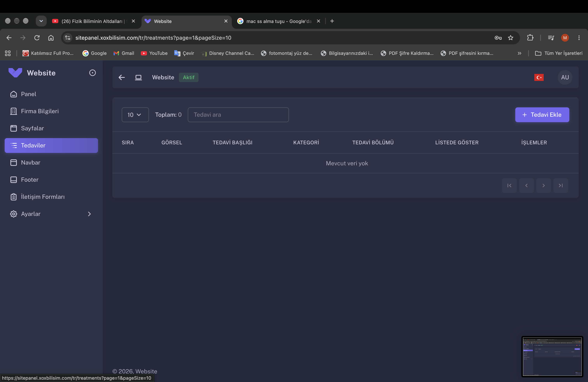Go to previous page pagination button
This screenshot has width=588, height=382.
click(526, 185)
